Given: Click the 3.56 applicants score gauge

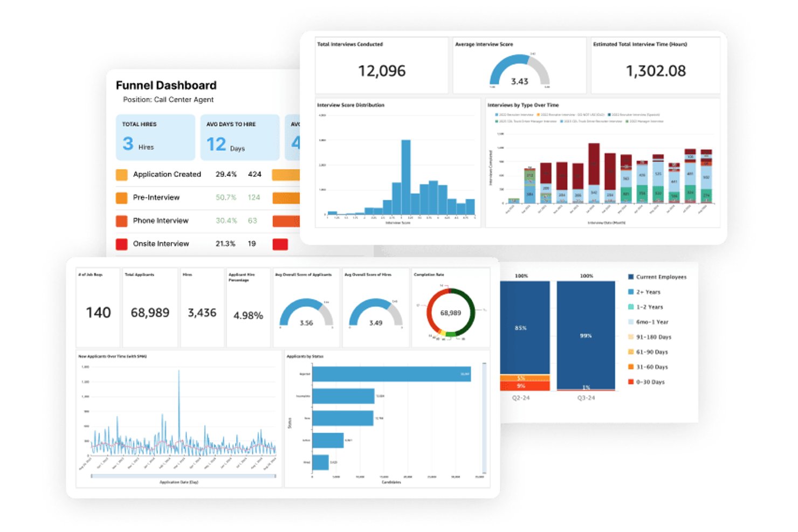Looking at the screenshot, I should point(306,313).
